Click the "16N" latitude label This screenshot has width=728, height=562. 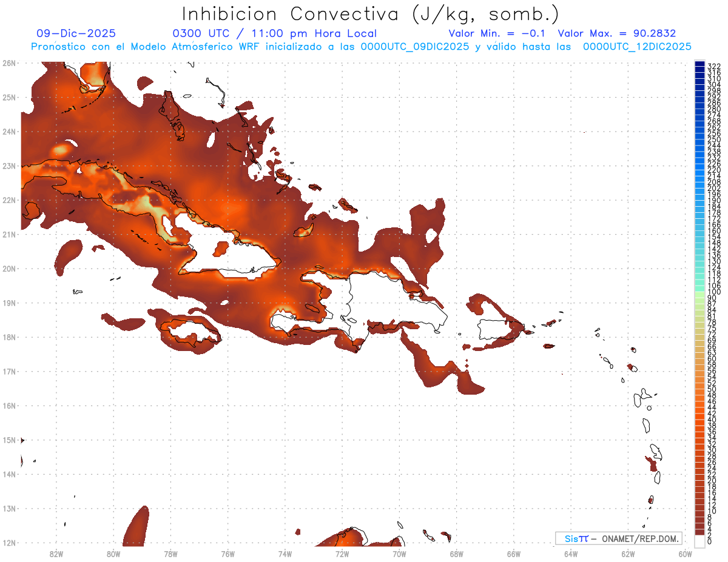click(8, 406)
